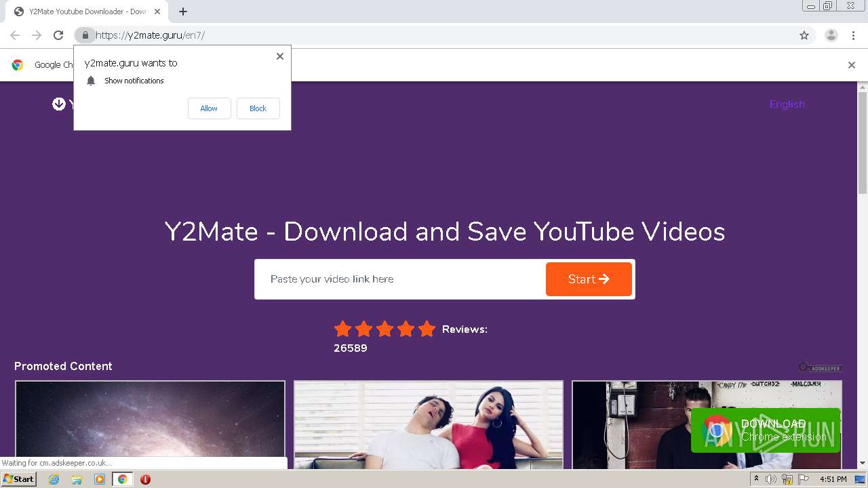Click the bell icon beside Show notifications
The image size is (868, 488).
tap(91, 81)
